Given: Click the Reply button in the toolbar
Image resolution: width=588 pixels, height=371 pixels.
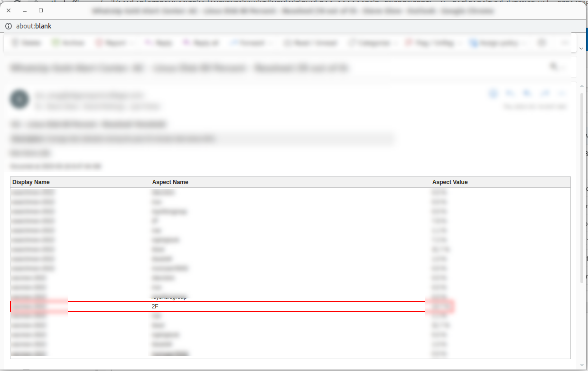Looking at the screenshot, I should click(159, 43).
